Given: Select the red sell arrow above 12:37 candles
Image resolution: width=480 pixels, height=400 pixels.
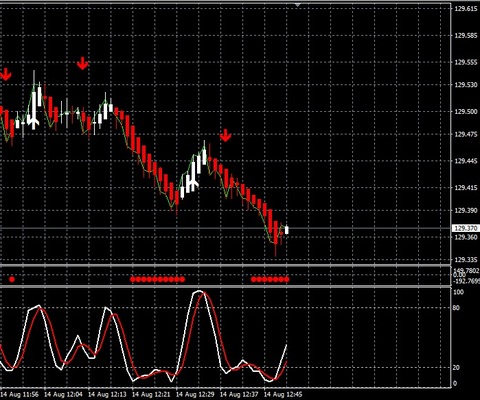Looking at the screenshot, I should click(x=226, y=135).
